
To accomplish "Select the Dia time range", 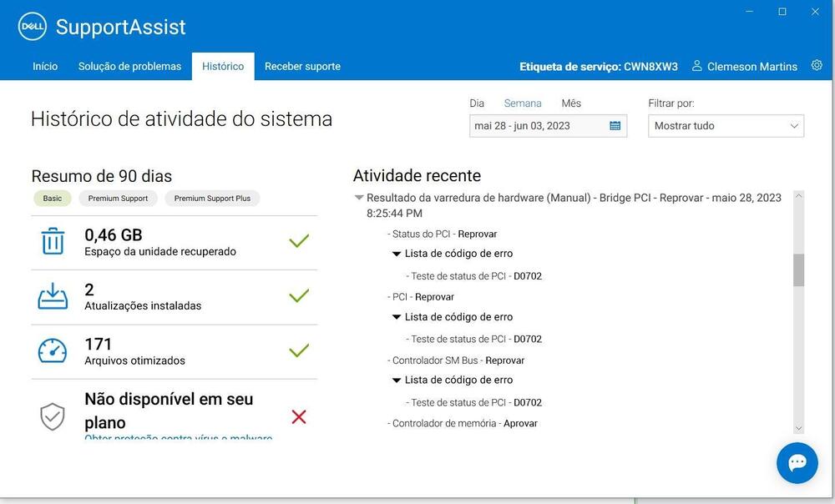I will pyautogui.click(x=477, y=103).
